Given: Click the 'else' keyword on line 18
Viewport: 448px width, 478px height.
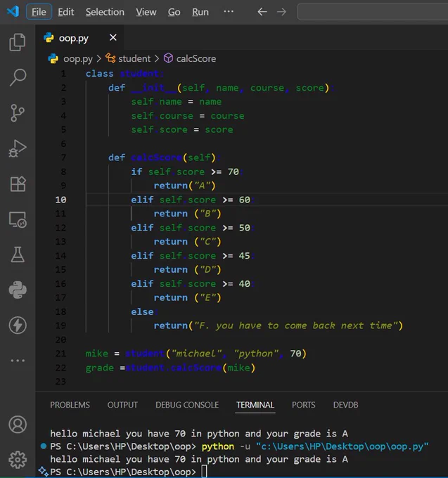Looking at the screenshot, I should [142, 311].
